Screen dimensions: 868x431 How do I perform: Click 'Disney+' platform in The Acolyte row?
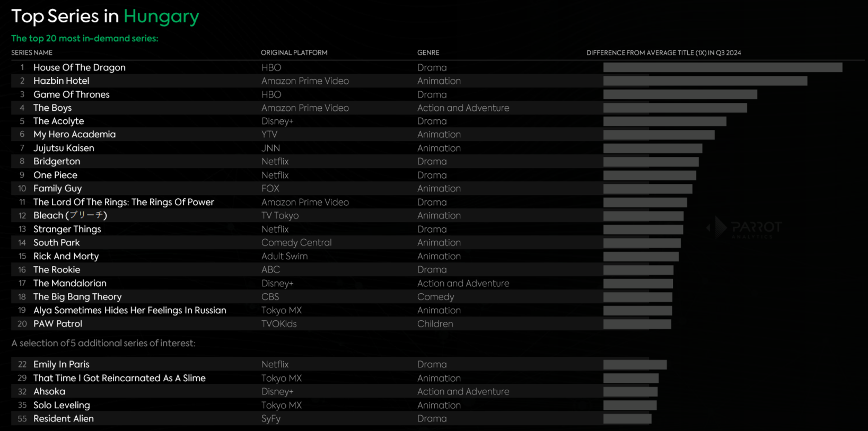277,121
